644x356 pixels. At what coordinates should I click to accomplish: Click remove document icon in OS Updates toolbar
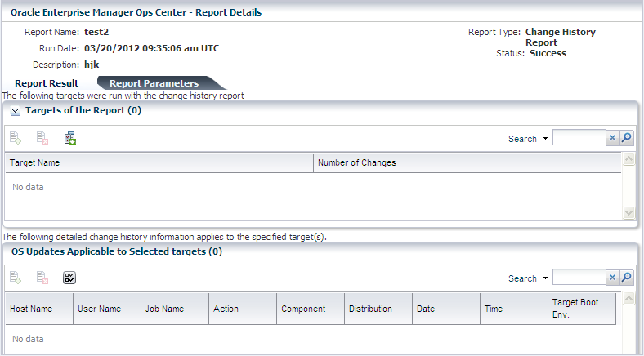coord(42,278)
